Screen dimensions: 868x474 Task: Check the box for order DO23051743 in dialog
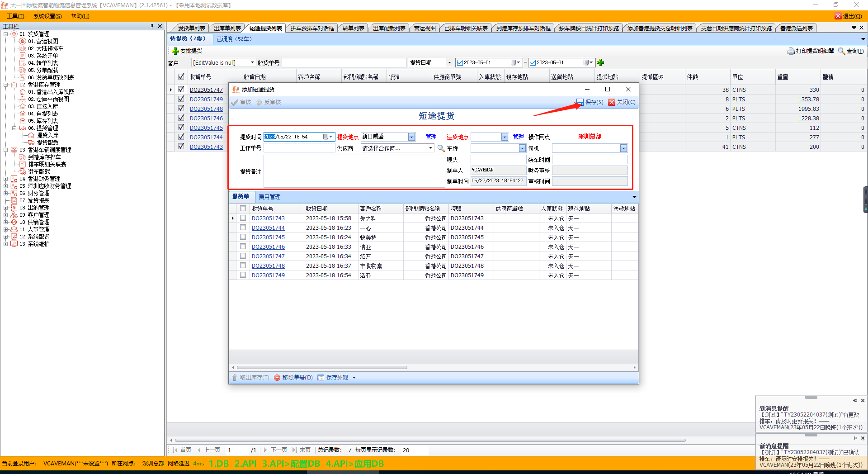tap(243, 218)
